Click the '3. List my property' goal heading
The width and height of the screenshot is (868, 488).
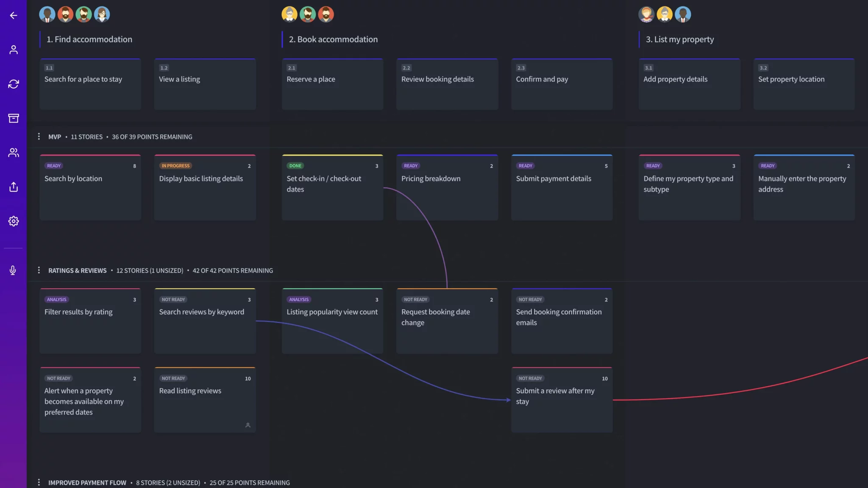[680, 39]
